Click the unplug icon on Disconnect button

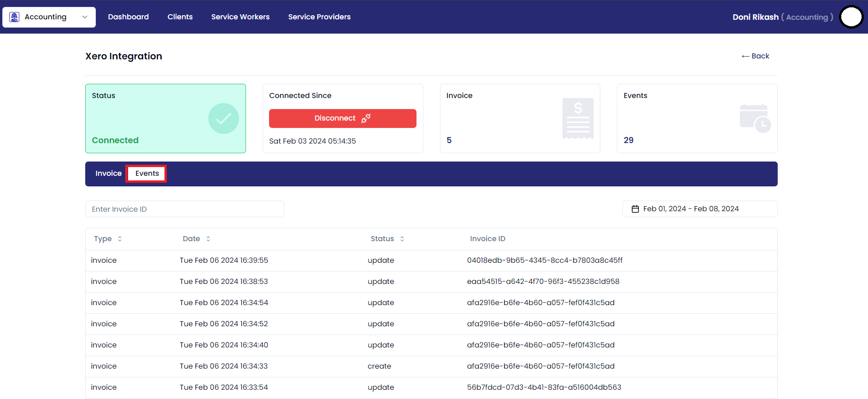(366, 118)
